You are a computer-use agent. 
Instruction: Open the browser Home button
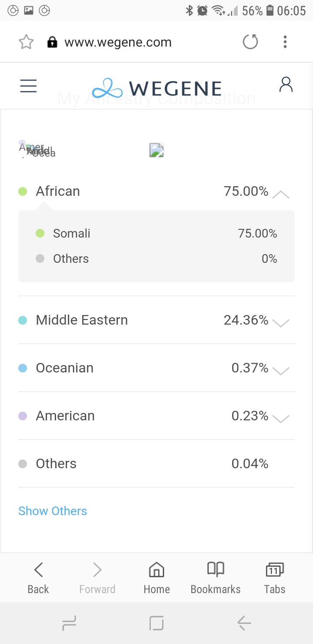coord(156,578)
